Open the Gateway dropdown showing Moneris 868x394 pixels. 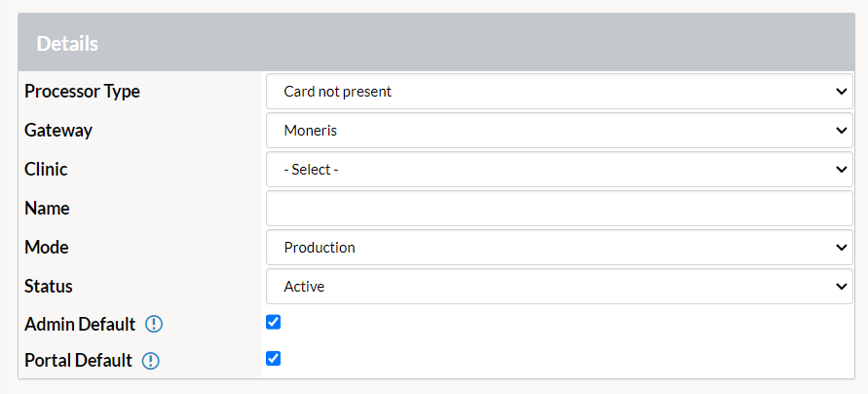pos(559,131)
